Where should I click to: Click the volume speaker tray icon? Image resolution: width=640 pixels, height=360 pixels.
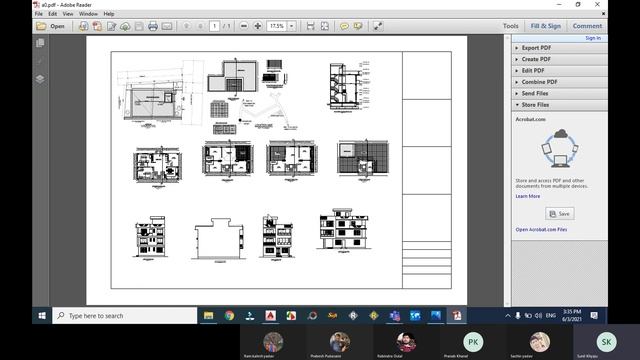click(x=538, y=316)
